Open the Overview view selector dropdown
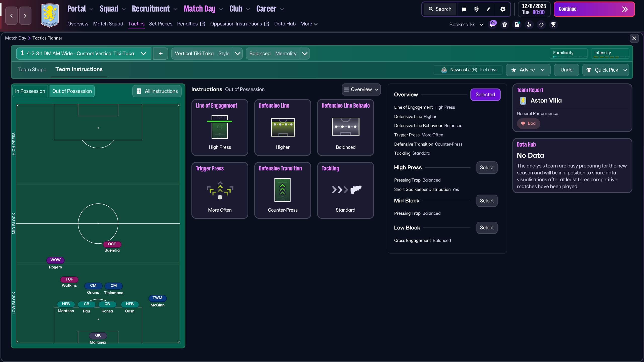 click(x=361, y=89)
